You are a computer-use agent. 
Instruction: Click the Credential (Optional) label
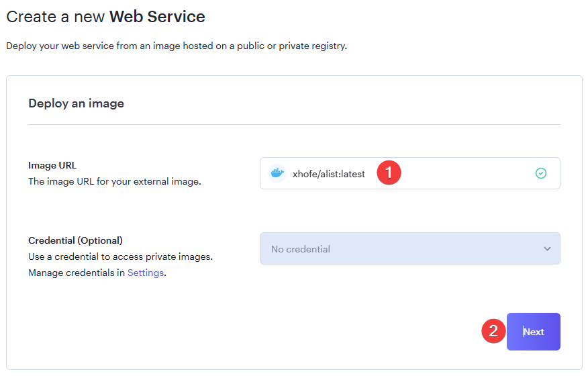(75, 240)
